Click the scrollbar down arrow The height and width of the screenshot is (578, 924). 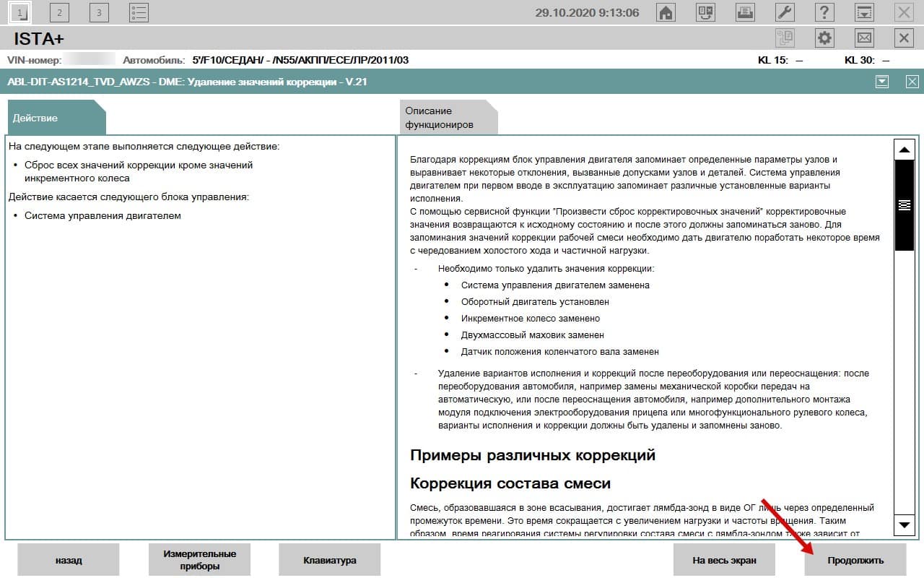pos(904,525)
